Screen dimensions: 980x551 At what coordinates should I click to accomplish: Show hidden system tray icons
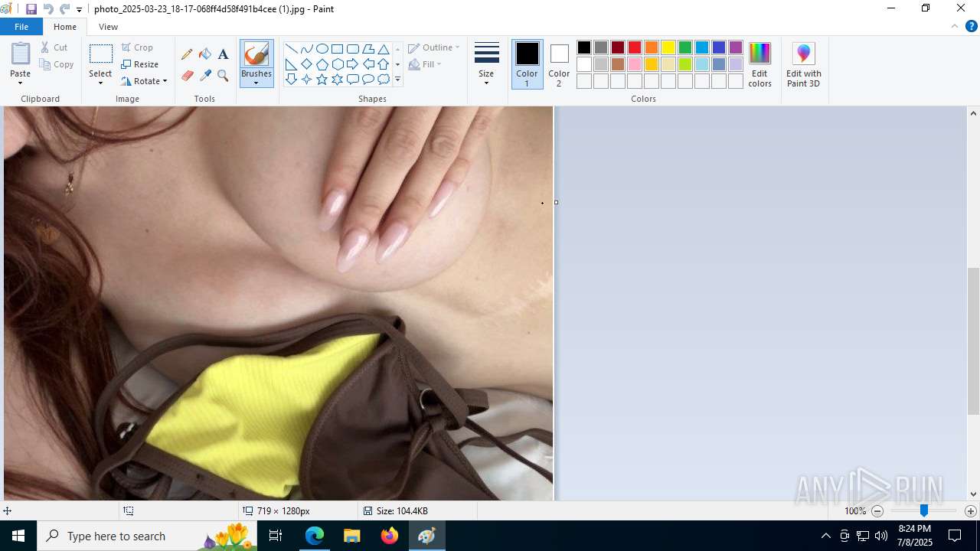(825, 536)
